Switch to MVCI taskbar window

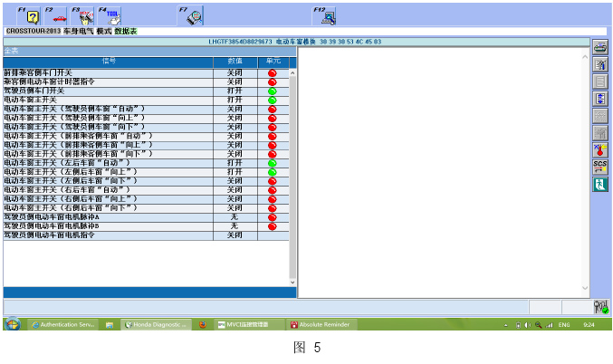click(249, 324)
